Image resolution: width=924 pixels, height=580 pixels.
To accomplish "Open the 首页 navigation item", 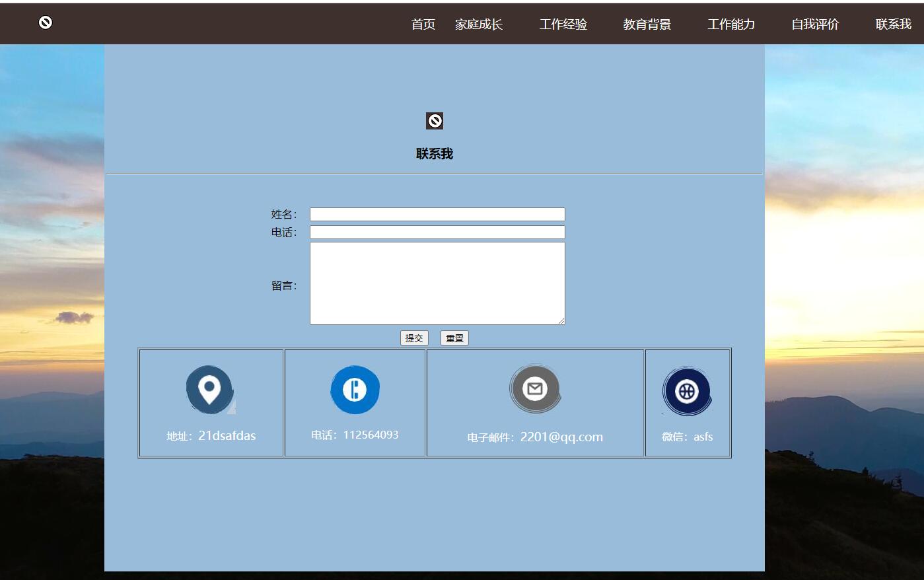I will pos(423,24).
